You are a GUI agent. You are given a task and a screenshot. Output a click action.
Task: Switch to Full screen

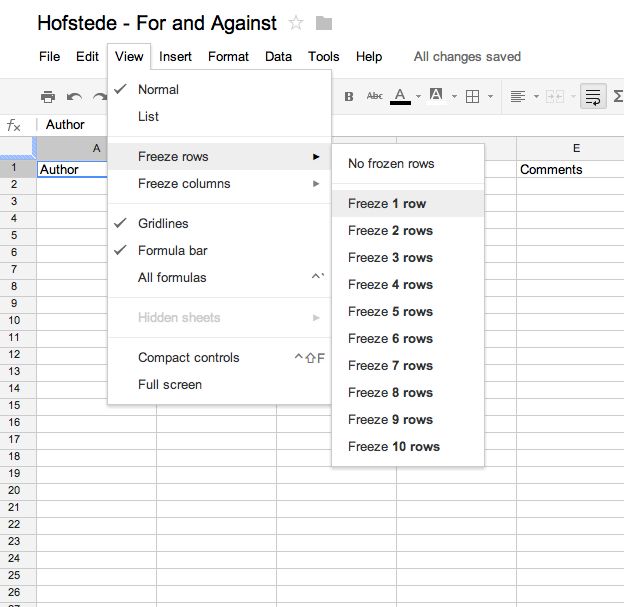(x=219, y=385)
